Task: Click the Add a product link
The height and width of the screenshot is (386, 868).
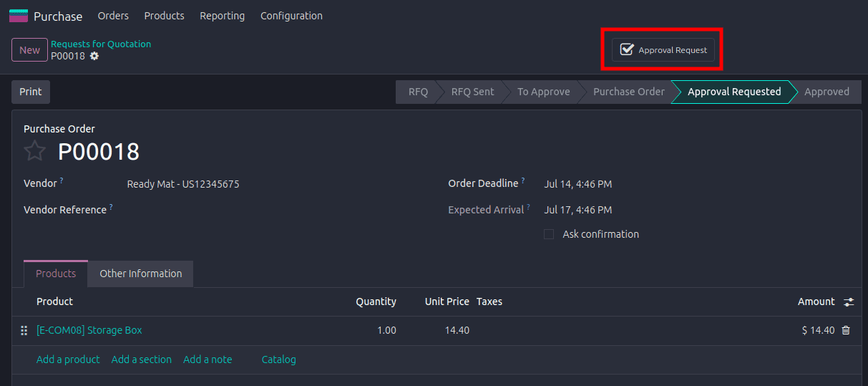Action: (68, 360)
